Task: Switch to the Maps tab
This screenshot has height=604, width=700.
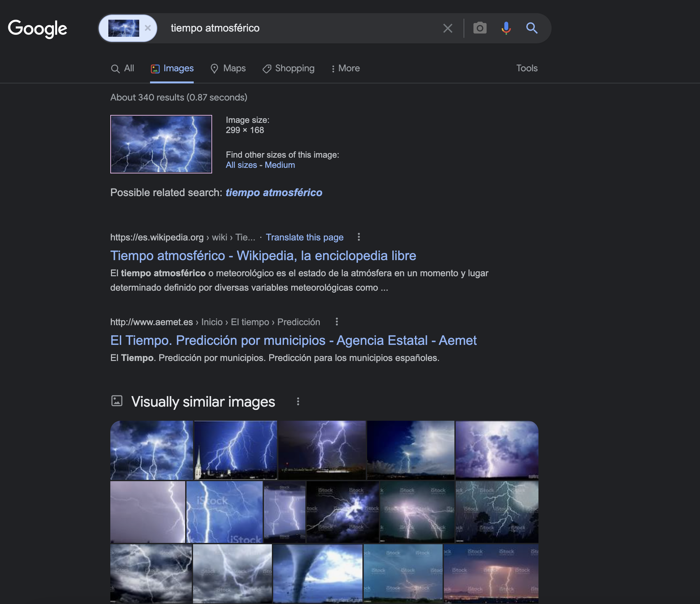Action: 228,69
